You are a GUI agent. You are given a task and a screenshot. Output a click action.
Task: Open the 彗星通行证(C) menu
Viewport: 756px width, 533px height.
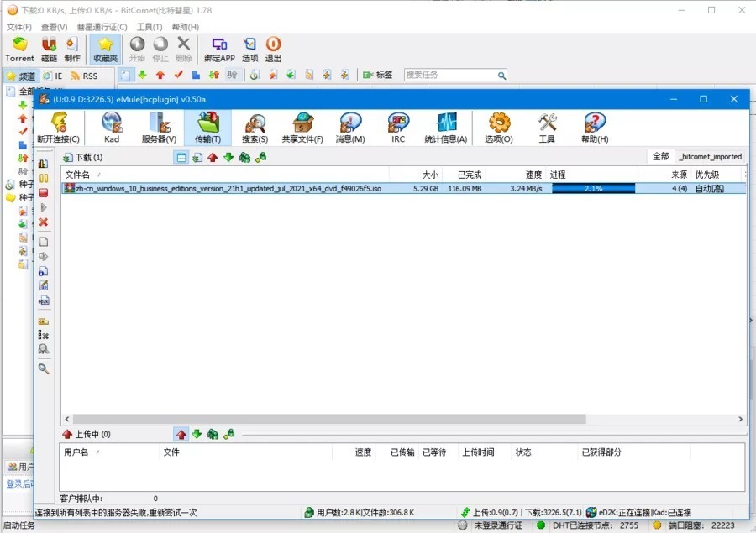102,27
